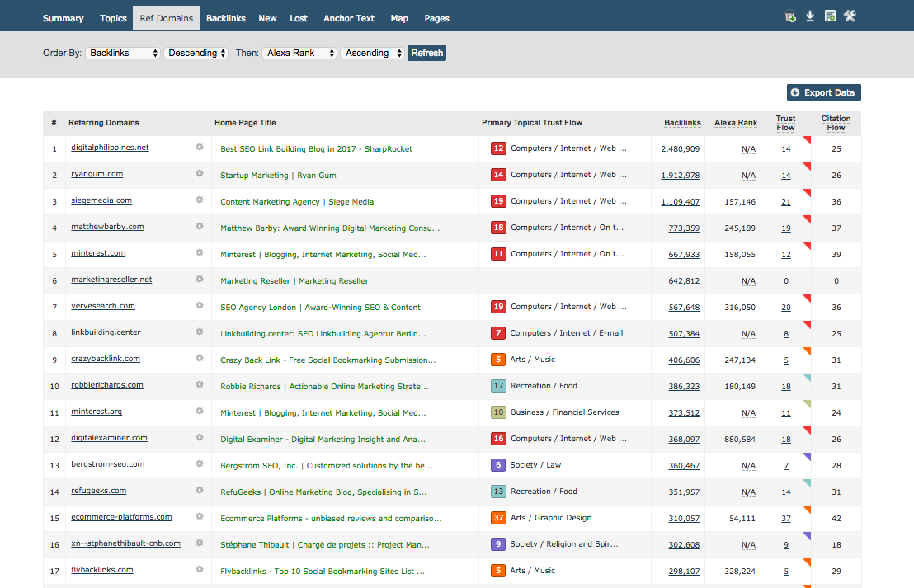Image resolution: width=914 pixels, height=588 pixels.
Task: Open the Lost tab
Action: point(299,19)
